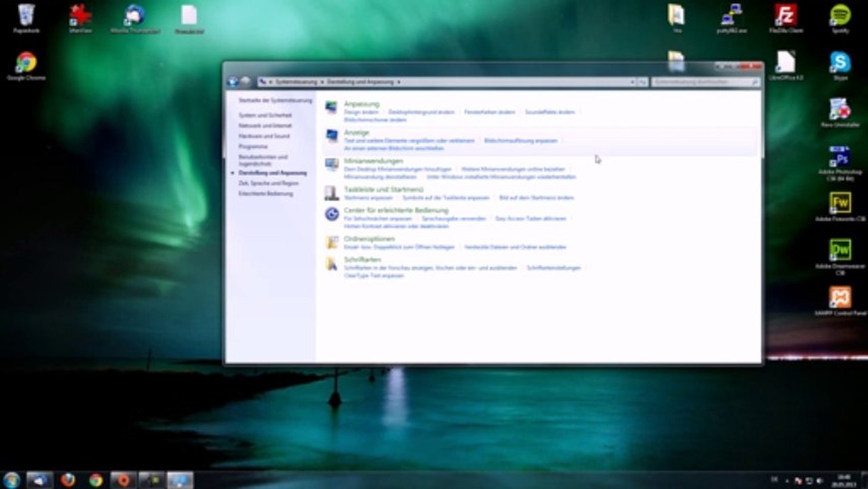This screenshot has height=489, width=868.
Task: Select the FileZilla Client desktop icon
Action: [x=786, y=18]
